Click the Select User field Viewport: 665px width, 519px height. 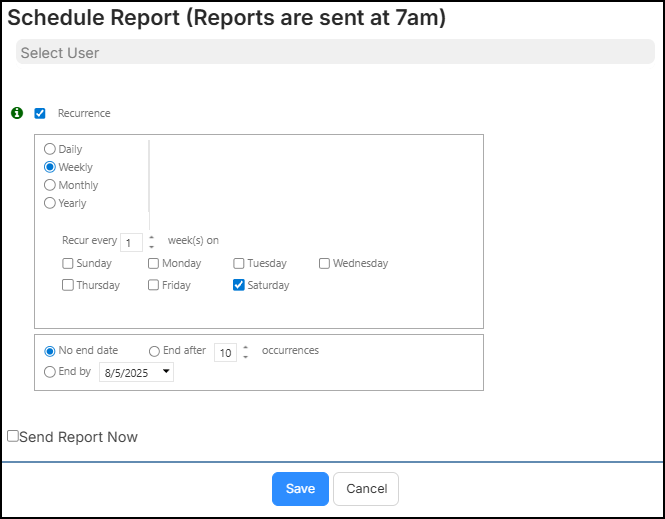pyautogui.click(x=335, y=52)
